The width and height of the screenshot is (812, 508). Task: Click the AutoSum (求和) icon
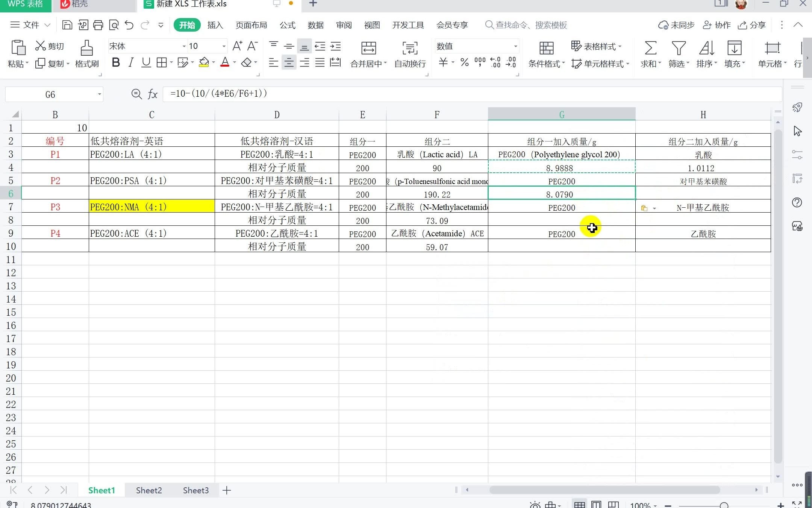click(x=650, y=49)
